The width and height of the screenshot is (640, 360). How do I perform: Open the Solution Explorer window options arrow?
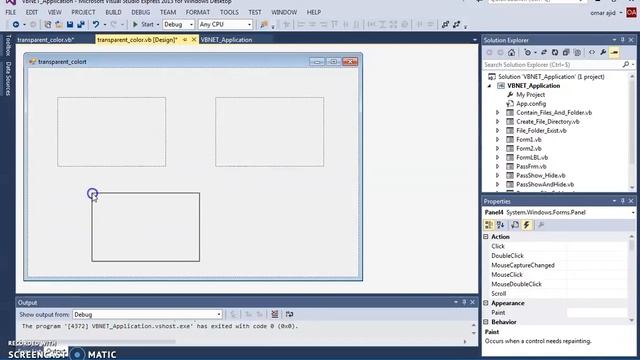(614, 40)
